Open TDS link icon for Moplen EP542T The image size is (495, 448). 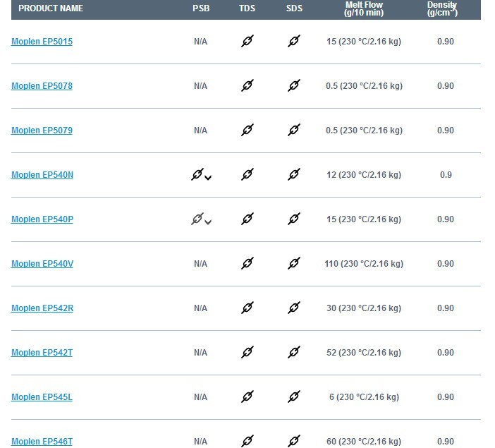248,352
